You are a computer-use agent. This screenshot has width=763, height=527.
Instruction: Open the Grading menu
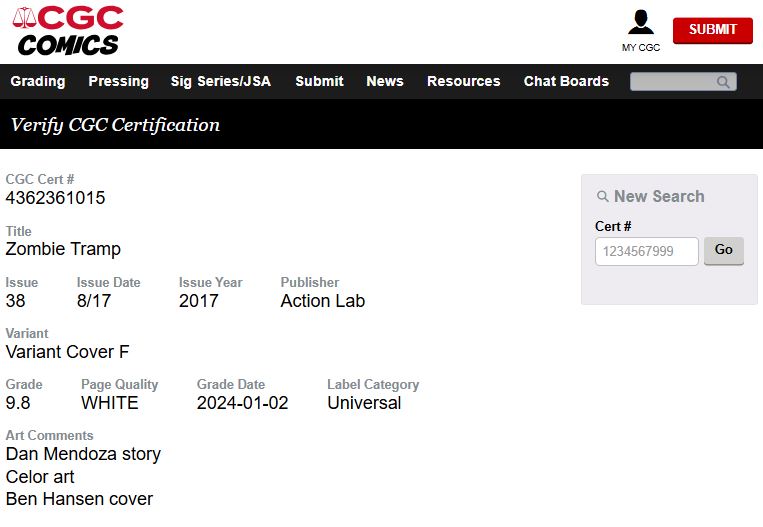pos(38,81)
